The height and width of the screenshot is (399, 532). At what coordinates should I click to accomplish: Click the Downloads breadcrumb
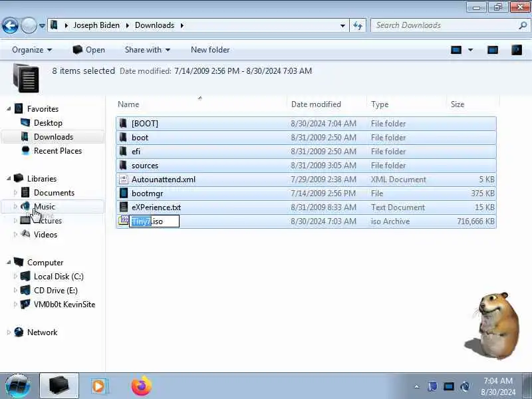pyautogui.click(x=154, y=25)
